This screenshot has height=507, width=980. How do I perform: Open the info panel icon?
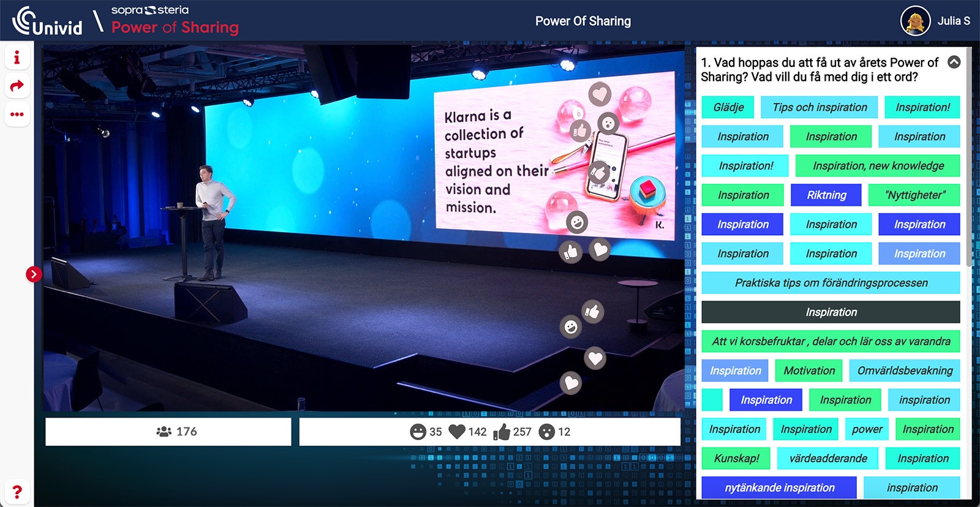pos(17,58)
